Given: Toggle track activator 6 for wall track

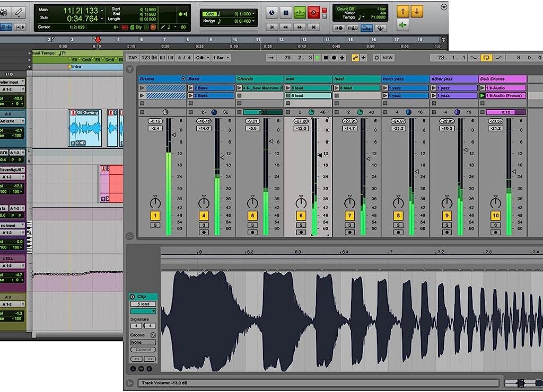Looking at the screenshot, I should 301,216.
